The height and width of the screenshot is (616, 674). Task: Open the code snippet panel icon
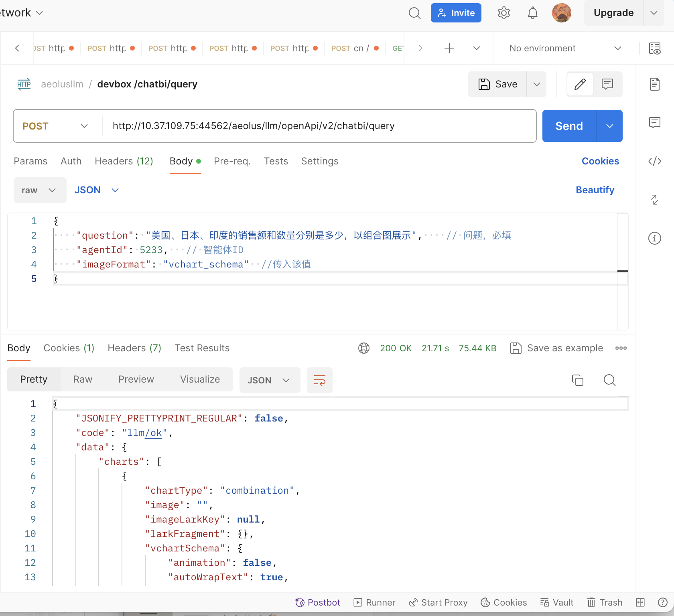654,161
